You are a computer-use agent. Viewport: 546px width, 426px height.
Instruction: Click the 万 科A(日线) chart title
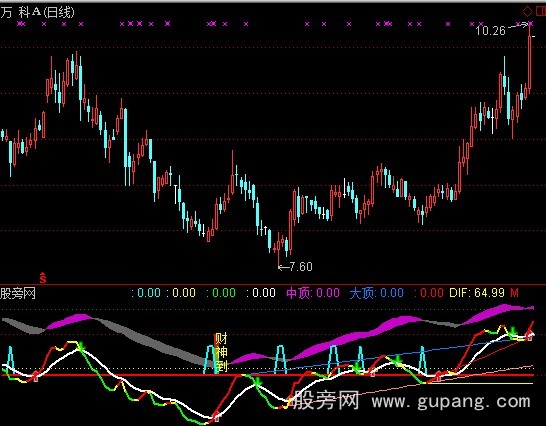37,13
